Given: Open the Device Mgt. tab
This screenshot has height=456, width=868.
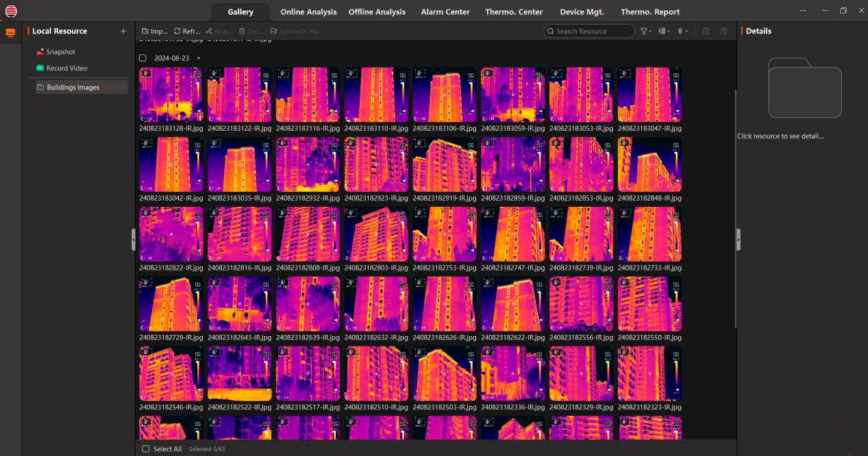Looking at the screenshot, I should (x=582, y=12).
